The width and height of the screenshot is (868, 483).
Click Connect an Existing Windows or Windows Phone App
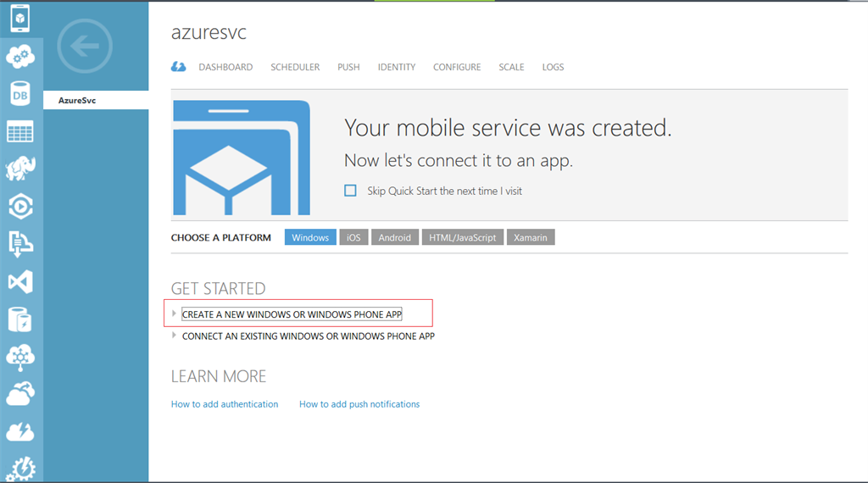point(309,336)
